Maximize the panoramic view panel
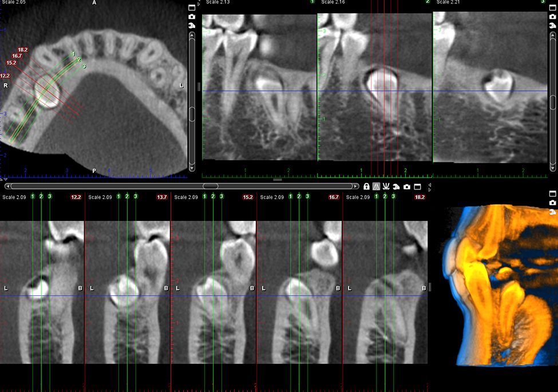The height and width of the screenshot is (392, 558). point(552,7)
